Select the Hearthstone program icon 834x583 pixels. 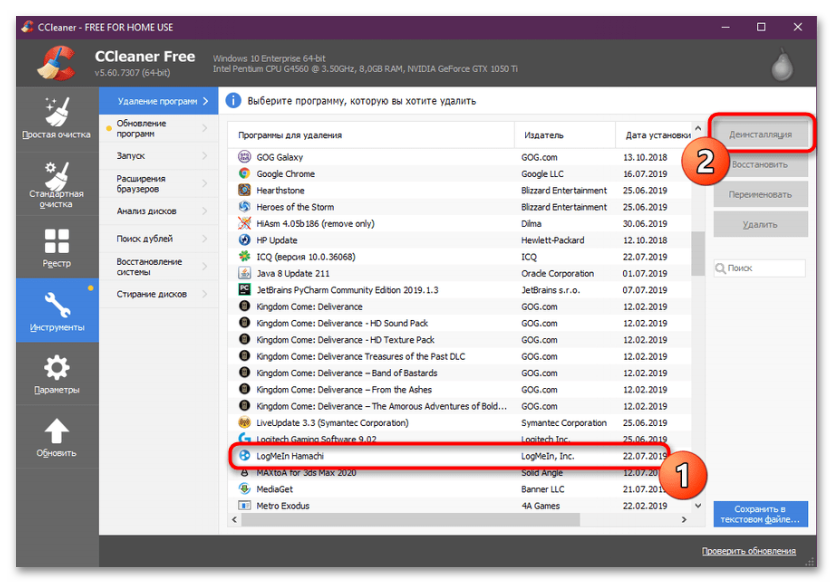coord(244,190)
